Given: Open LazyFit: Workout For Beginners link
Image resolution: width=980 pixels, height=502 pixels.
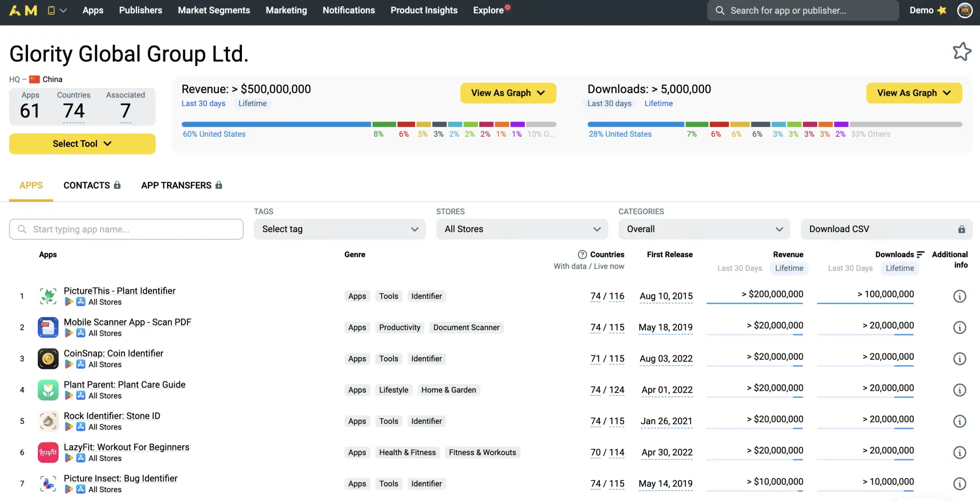Looking at the screenshot, I should tap(127, 447).
